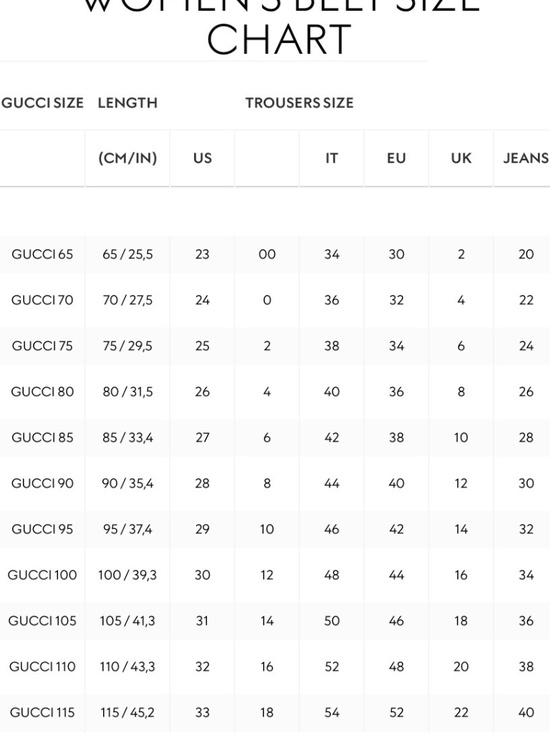Click the (CM/IN) subheader cell
Image resolution: width=550 pixels, height=733 pixels.
128,158
